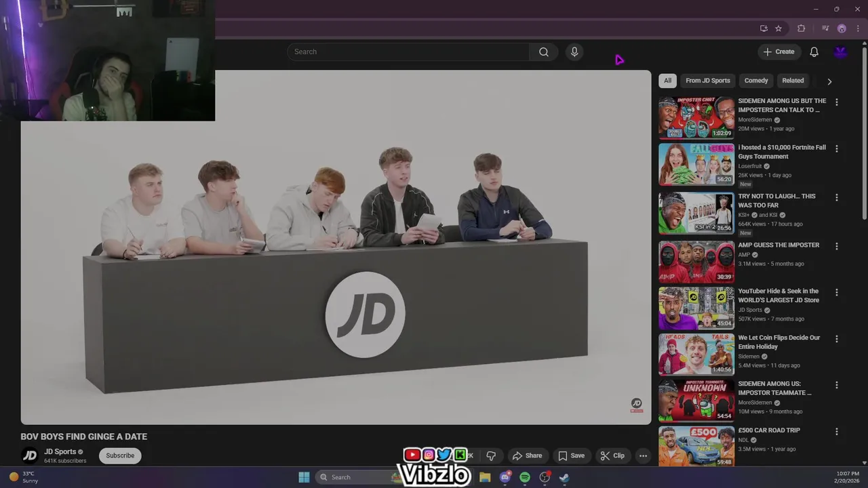Open IMPOSTOR TEAMMATE UNKNOWN thumbnail
Image resolution: width=868 pixels, height=488 pixels.
point(696,401)
